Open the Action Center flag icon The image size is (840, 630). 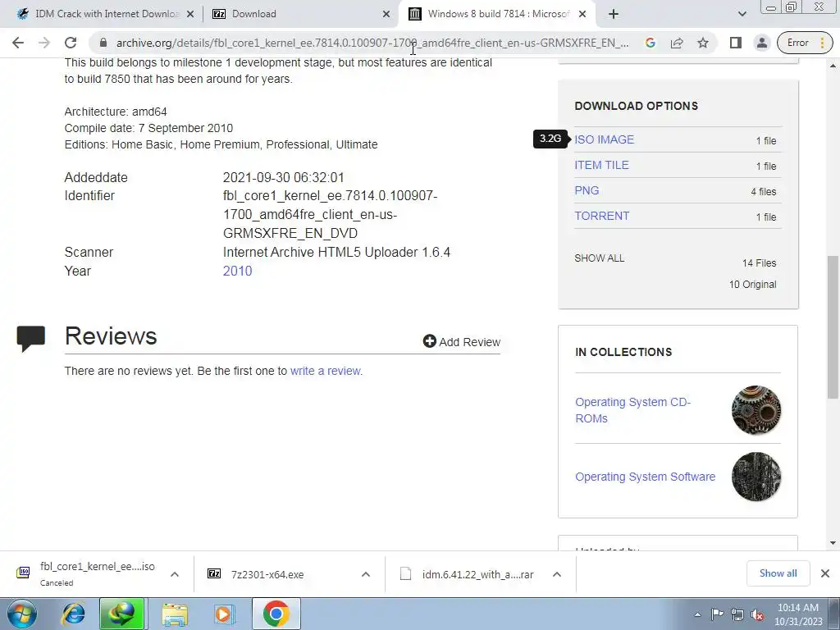tap(717, 614)
